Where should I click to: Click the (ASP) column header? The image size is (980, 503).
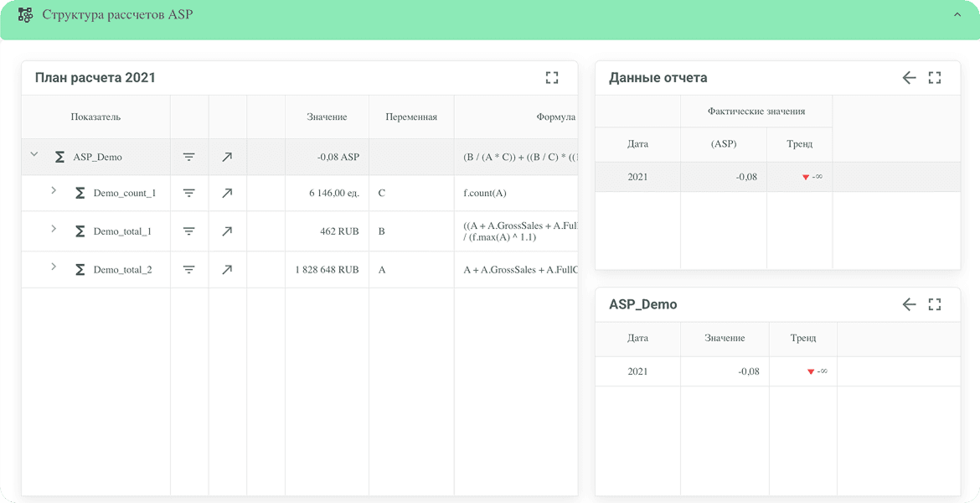[724, 144]
